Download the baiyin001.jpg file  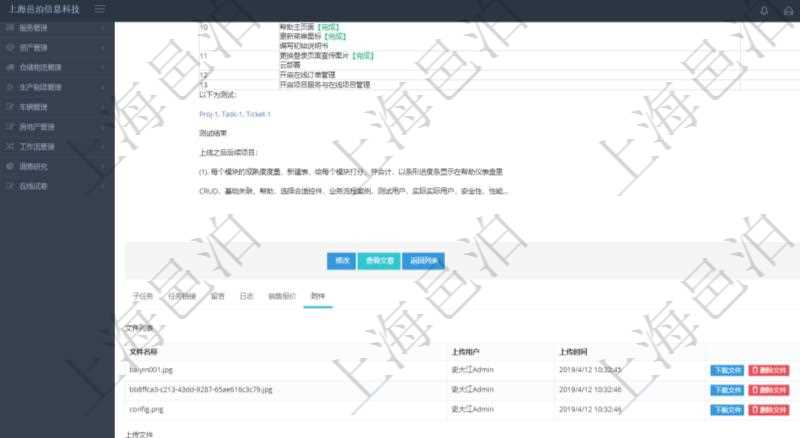727,370
